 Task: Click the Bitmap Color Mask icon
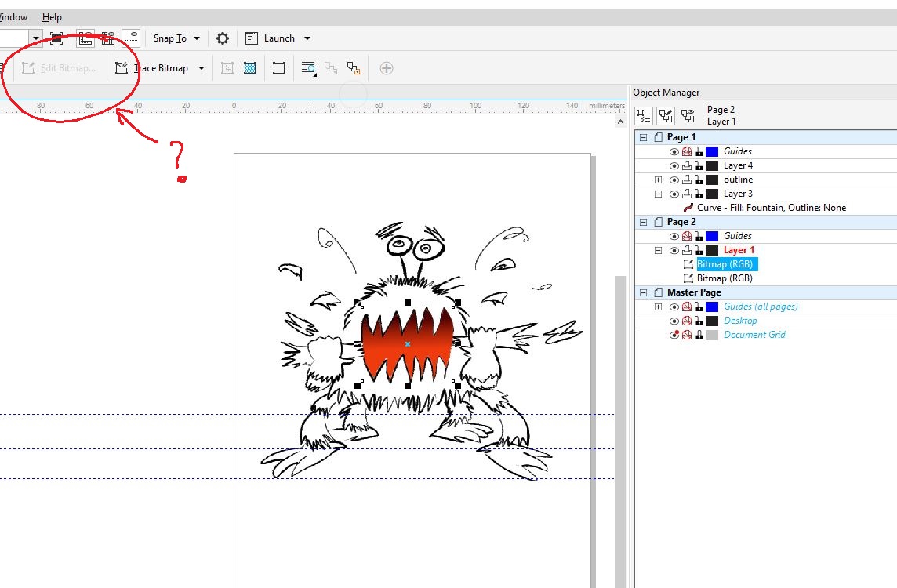(x=249, y=68)
